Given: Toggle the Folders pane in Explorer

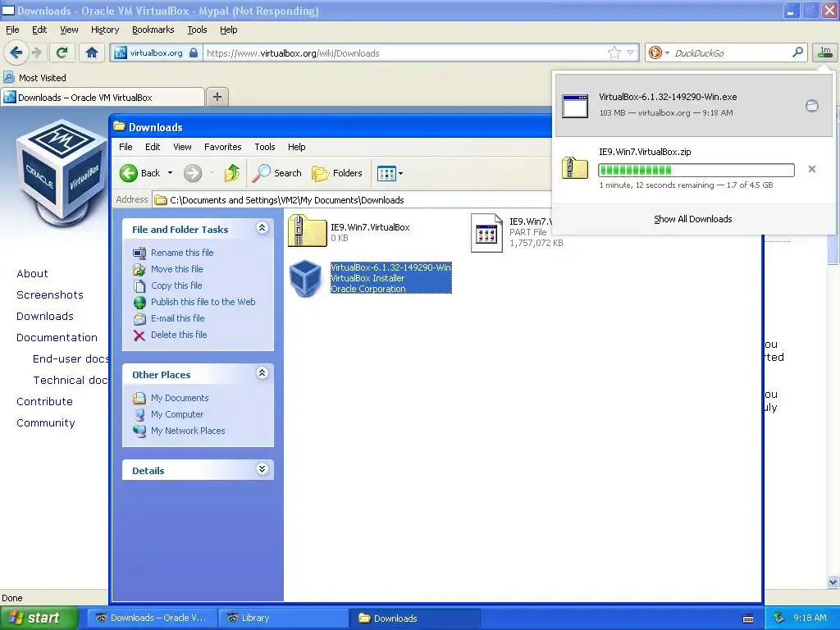Looking at the screenshot, I should click(337, 173).
